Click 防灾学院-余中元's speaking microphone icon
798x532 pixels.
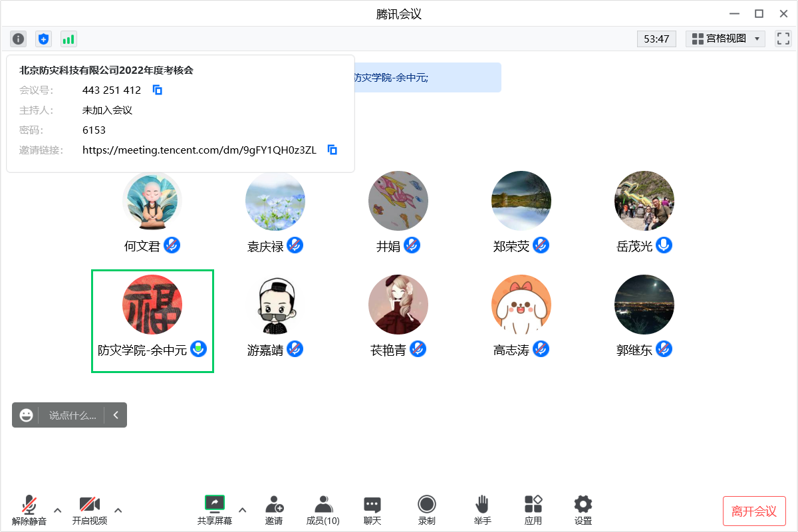coord(198,348)
